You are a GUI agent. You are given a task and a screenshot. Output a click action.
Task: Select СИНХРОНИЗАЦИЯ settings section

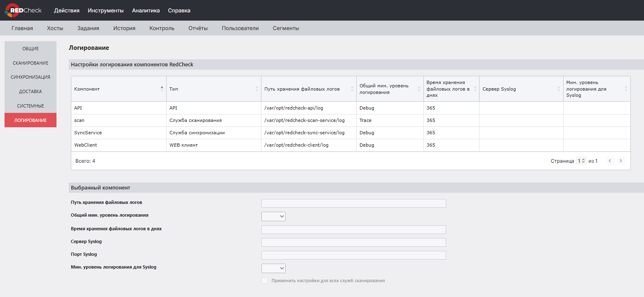pos(31,77)
